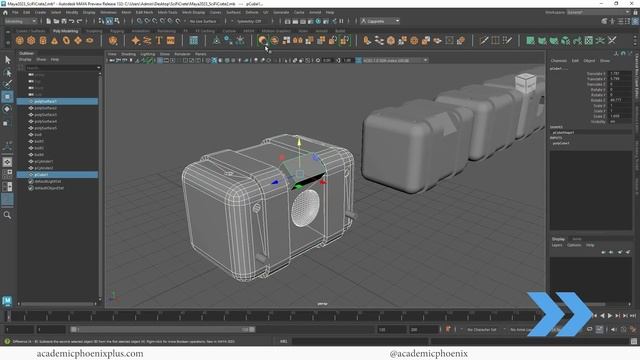
Task: Switch to select by object type mode
Action: coord(109,21)
